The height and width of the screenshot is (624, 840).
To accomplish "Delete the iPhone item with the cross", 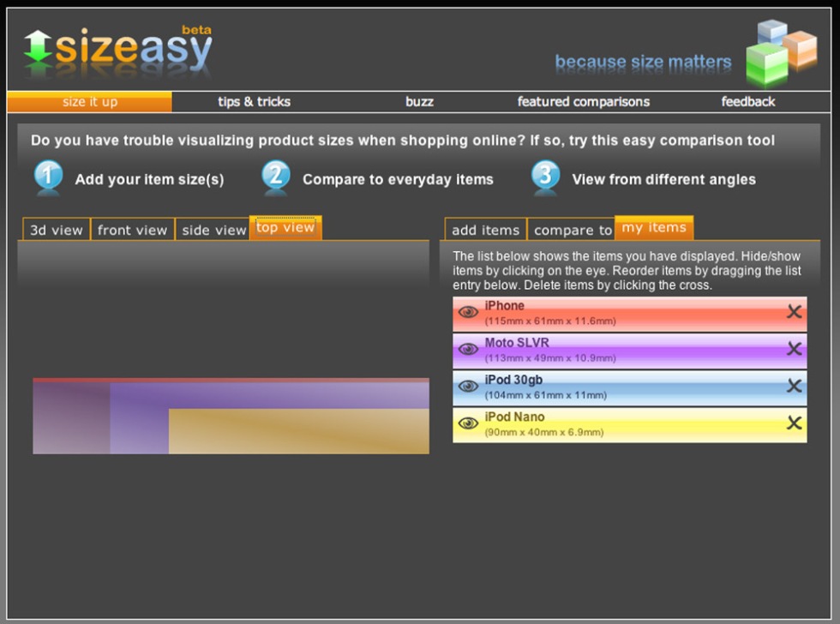I will (x=794, y=312).
